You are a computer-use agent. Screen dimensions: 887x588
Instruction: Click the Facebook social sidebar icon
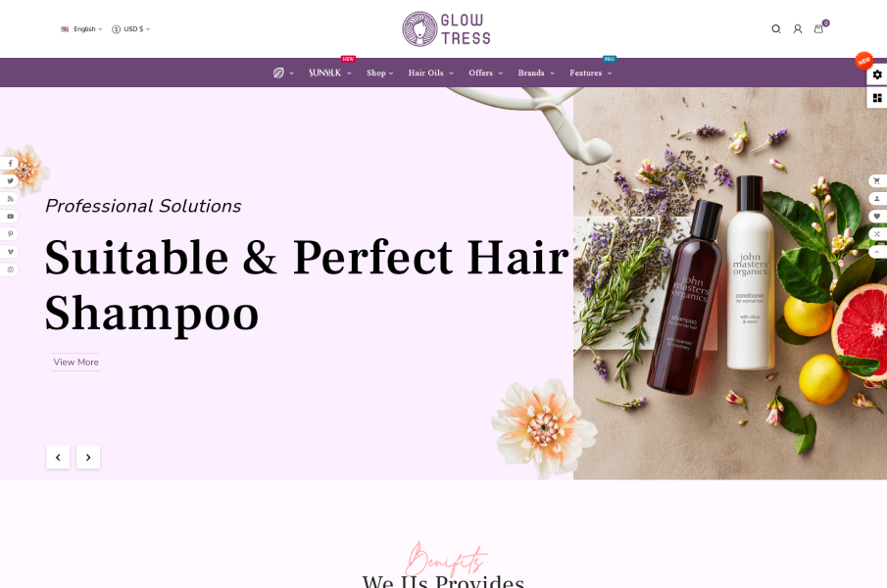10,164
